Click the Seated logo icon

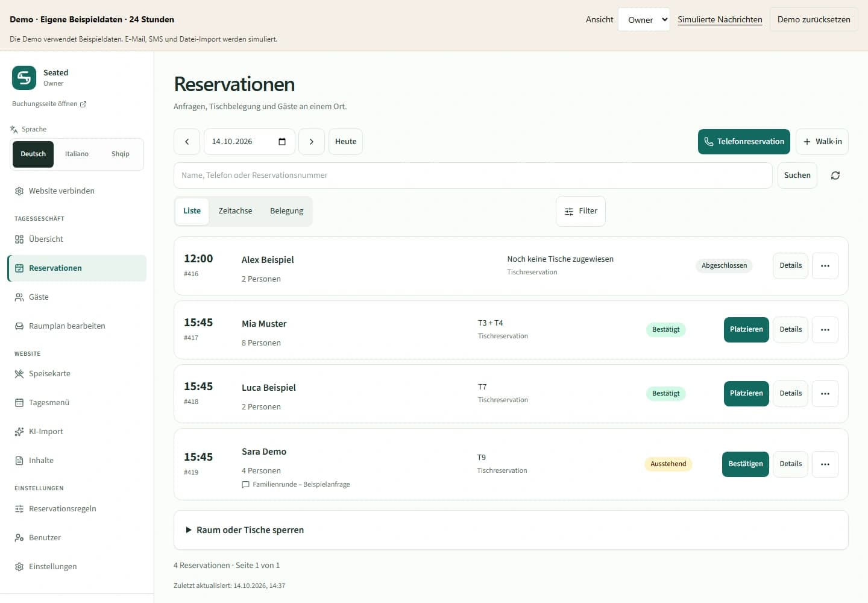coord(24,78)
